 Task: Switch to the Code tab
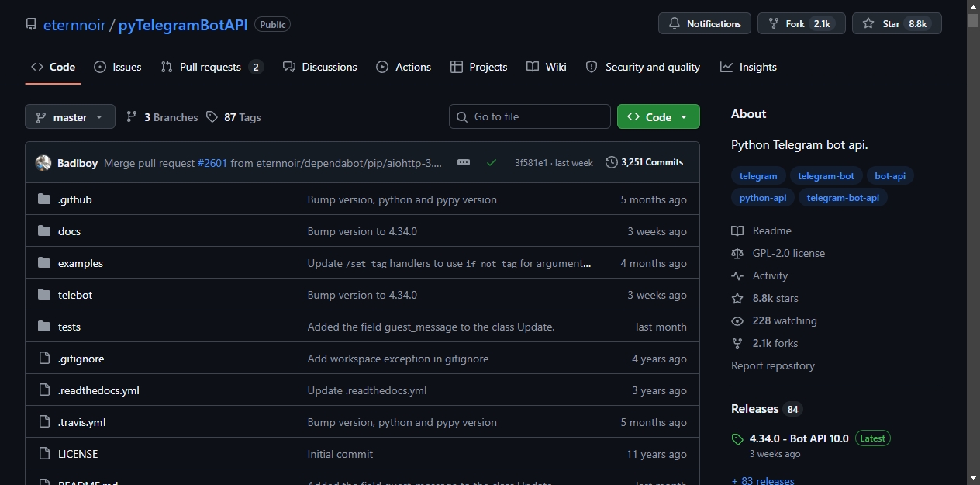pyautogui.click(x=53, y=67)
